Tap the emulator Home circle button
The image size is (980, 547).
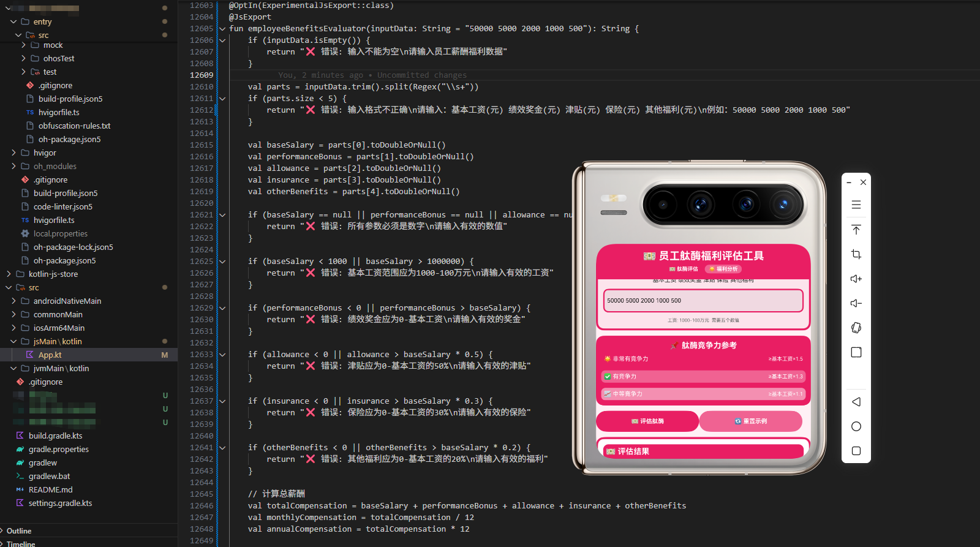[856, 426]
